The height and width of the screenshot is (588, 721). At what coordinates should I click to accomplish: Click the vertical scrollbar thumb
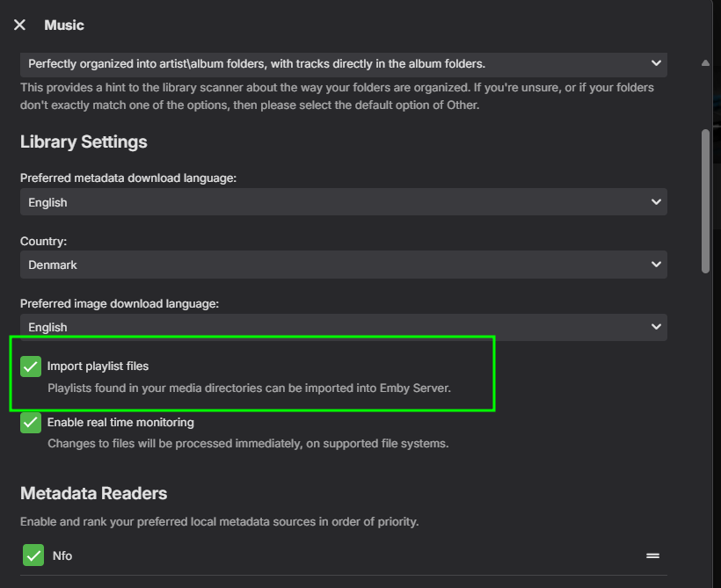pyautogui.click(x=705, y=202)
